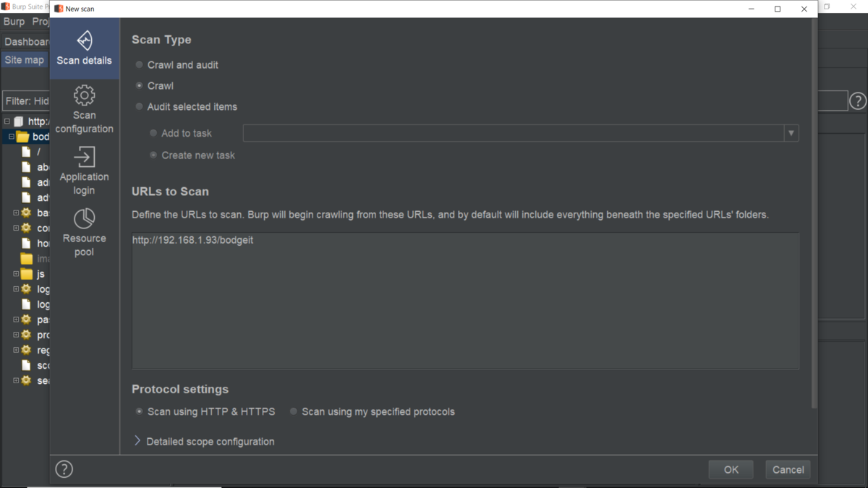Viewport: 868px width, 488px height.
Task: Click inside the URLs to Scan text area
Action: (x=465, y=301)
